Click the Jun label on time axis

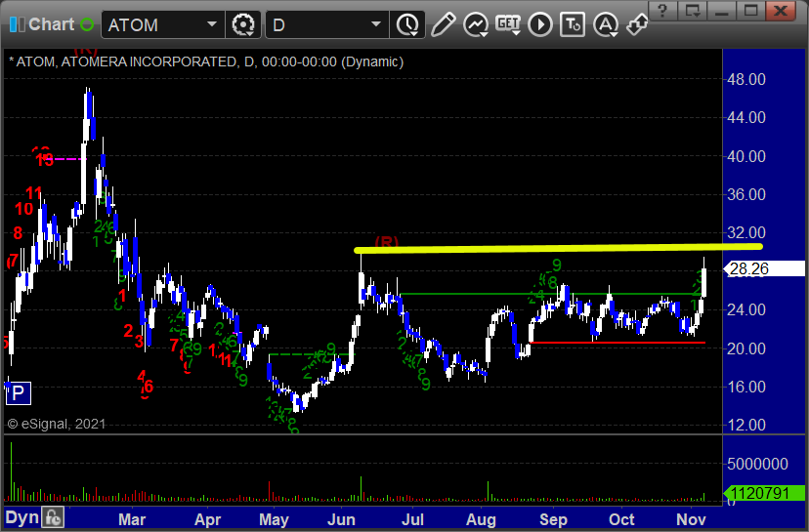341,519
